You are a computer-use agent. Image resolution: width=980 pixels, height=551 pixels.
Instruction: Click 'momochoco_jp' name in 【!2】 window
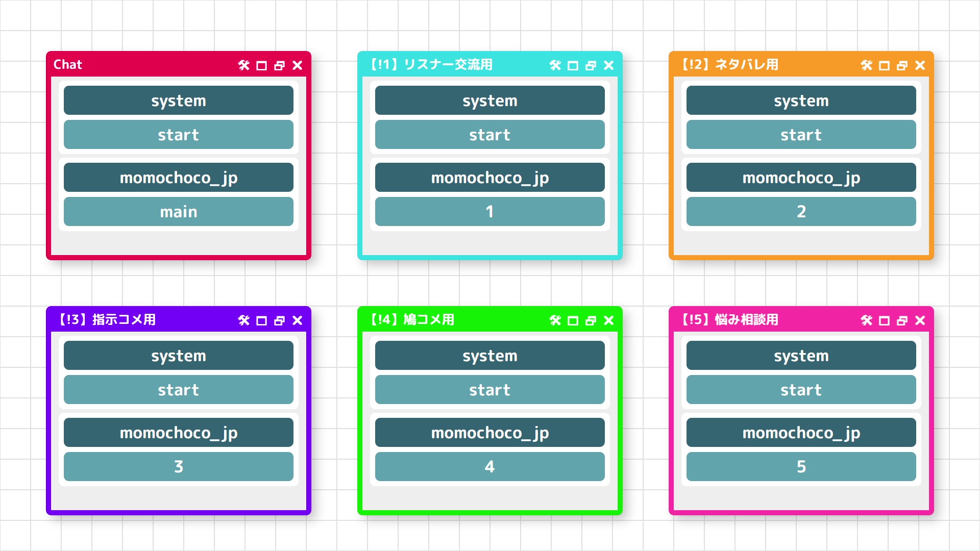(801, 178)
